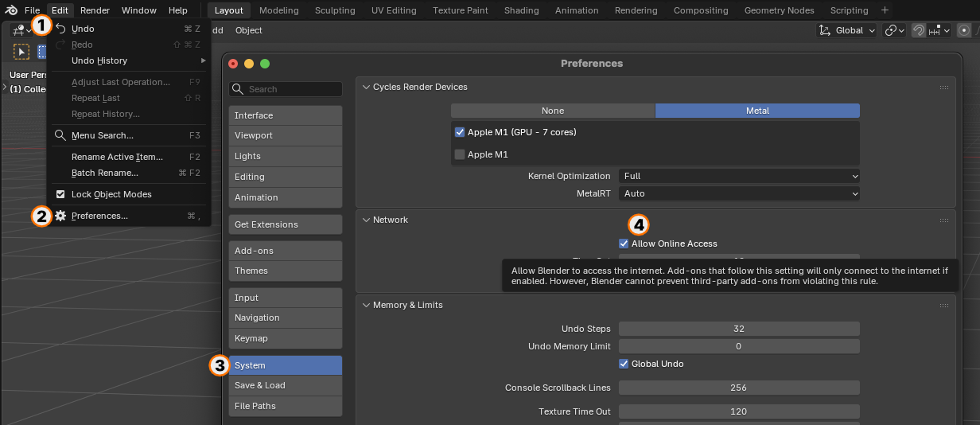The width and height of the screenshot is (980, 425).
Task: Open the MetalRT Auto dropdown
Action: pyautogui.click(x=739, y=193)
